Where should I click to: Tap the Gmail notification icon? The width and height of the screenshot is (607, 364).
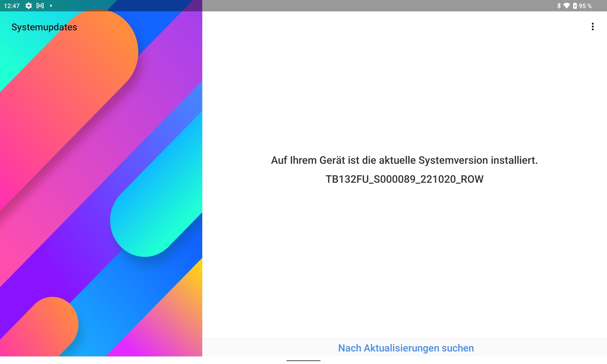pos(40,6)
